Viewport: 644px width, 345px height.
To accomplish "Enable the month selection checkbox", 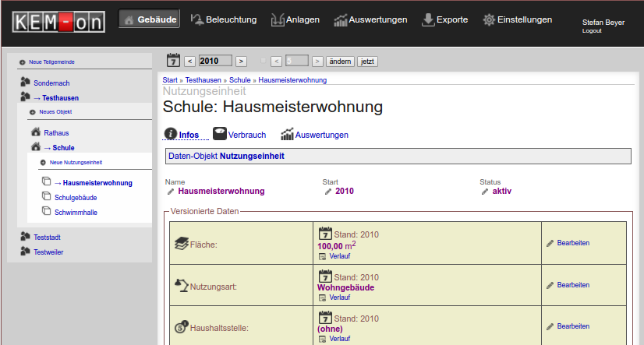I will 264,61.
